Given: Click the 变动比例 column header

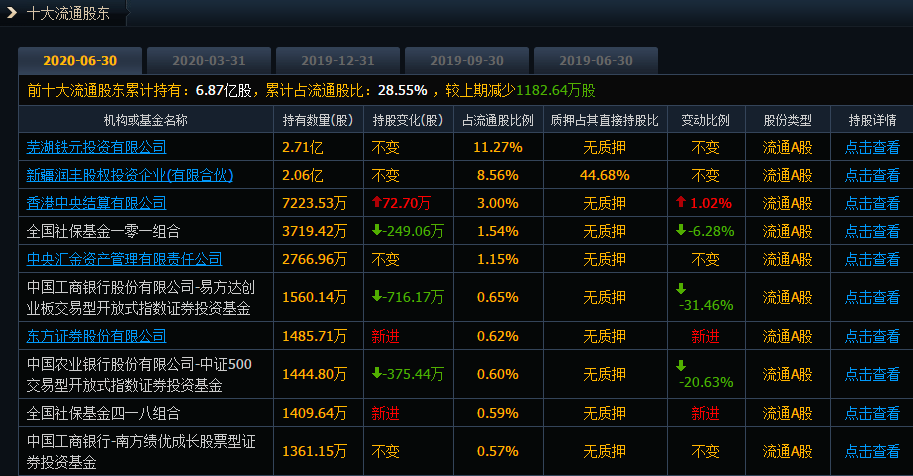Looking at the screenshot, I should pyautogui.click(x=706, y=120).
